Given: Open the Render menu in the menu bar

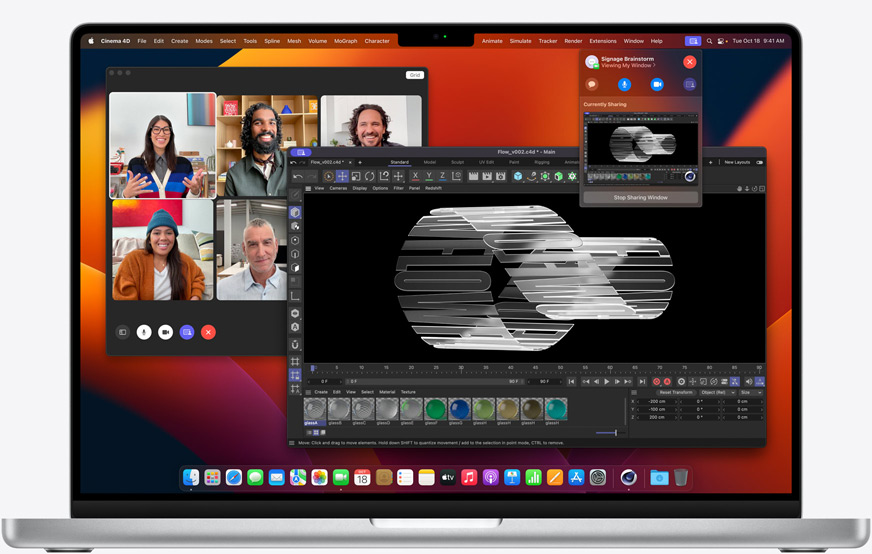Looking at the screenshot, I should coord(573,41).
